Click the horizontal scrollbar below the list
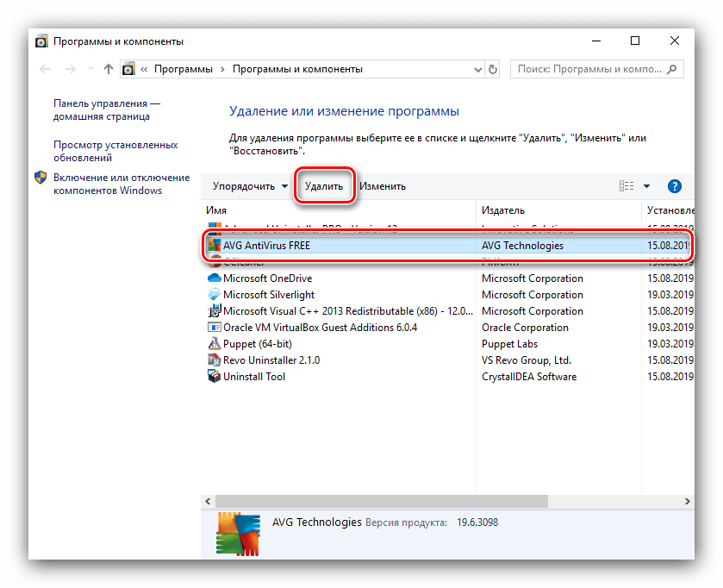The width and height of the screenshot is (723, 588). click(431, 501)
